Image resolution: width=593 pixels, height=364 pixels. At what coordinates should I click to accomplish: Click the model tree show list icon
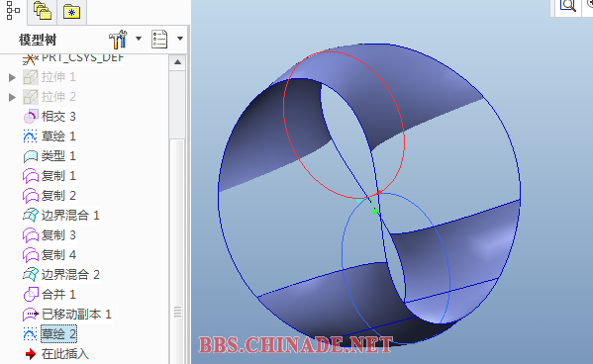click(x=159, y=39)
